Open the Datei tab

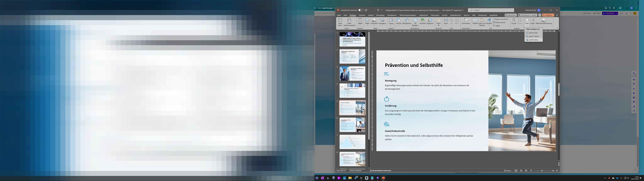(x=339, y=15)
